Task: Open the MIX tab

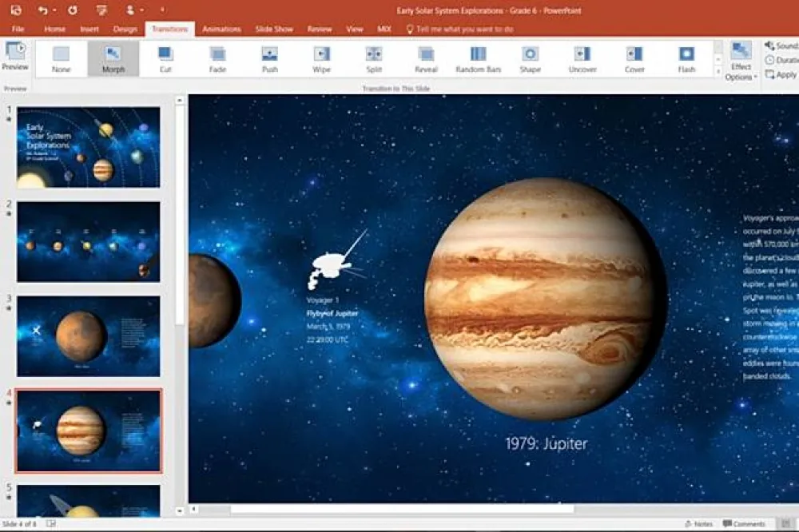Action: (x=384, y=29)
